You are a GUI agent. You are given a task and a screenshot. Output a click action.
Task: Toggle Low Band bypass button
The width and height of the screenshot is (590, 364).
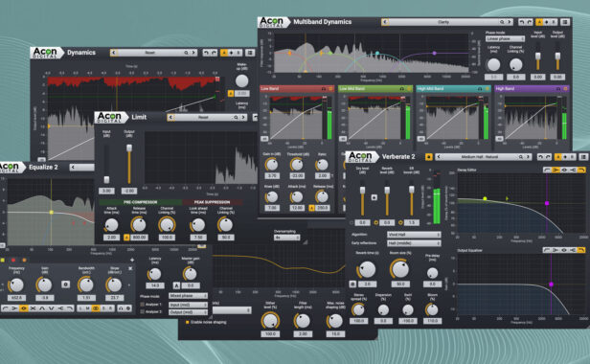tap(330, 89)
